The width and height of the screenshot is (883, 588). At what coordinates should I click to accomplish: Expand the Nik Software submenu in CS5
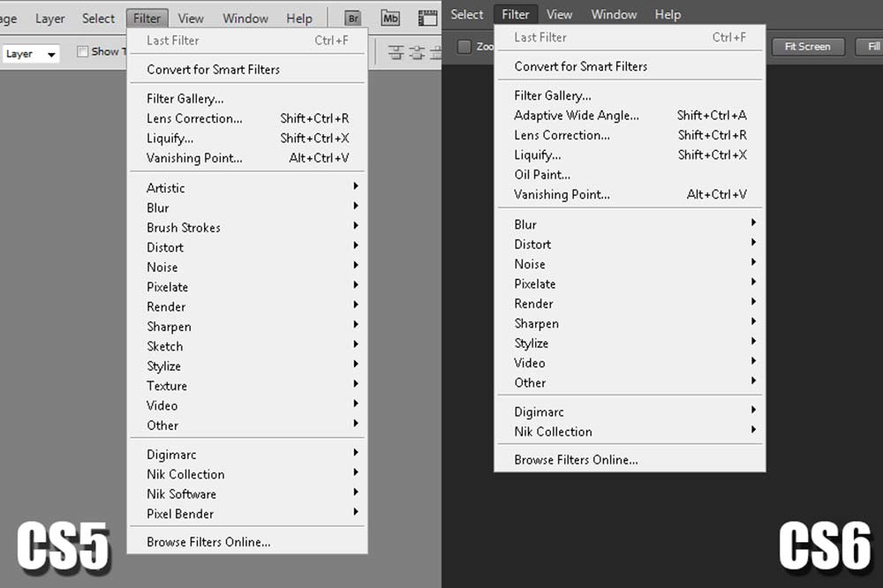(248, 494)
